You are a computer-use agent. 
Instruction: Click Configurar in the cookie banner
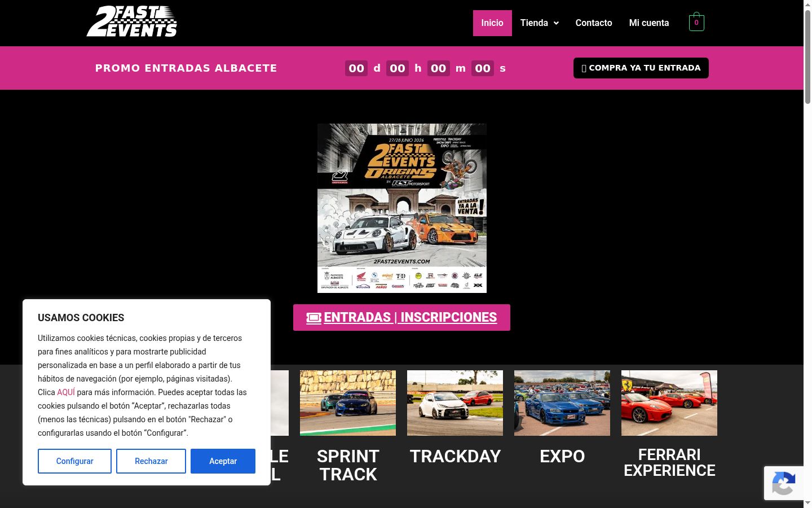74,461
